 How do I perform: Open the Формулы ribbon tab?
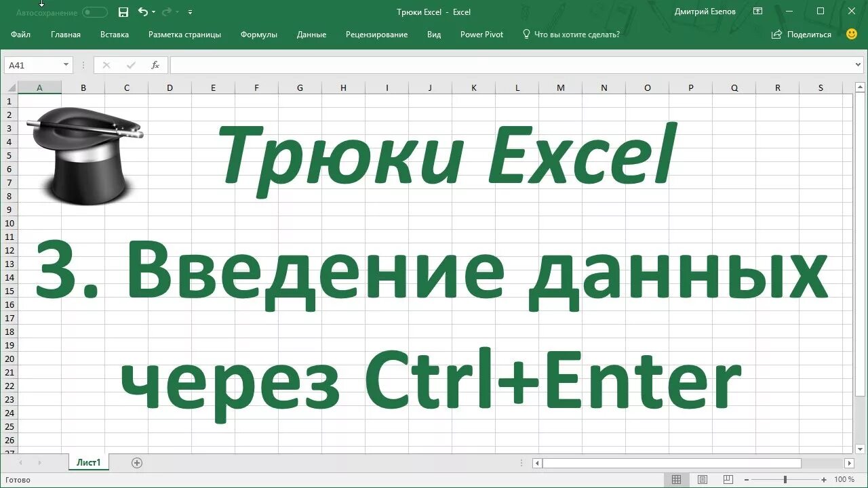click(x=258, y=35)
